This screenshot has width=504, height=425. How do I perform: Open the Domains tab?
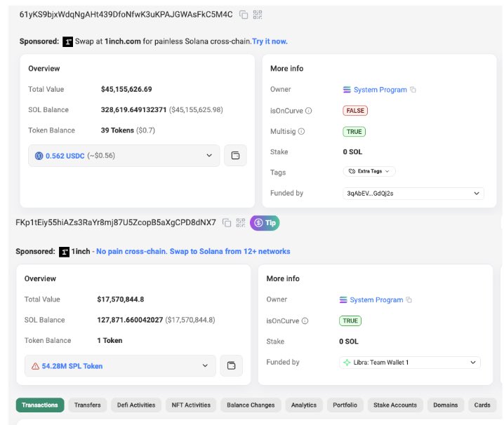coord(446,405)
